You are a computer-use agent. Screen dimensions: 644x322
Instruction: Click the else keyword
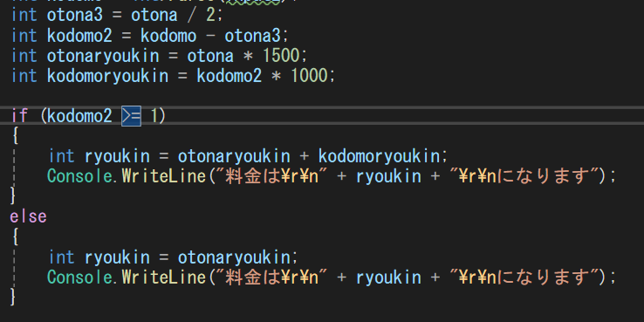(28, 216)
